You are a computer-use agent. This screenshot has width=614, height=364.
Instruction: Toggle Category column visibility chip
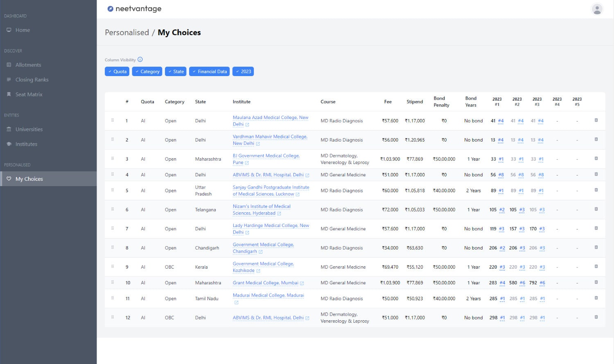(x=147, y=72)
